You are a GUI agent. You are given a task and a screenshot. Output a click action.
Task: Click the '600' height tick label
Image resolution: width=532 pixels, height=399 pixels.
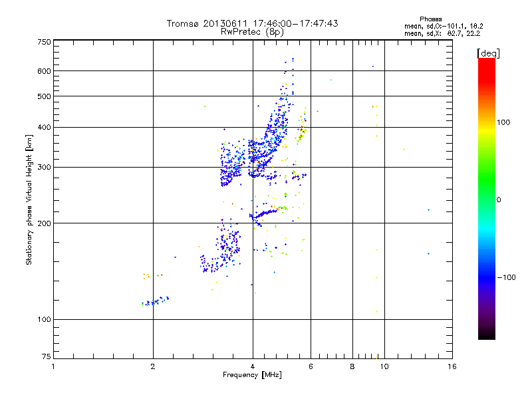(x=44, y=71)
